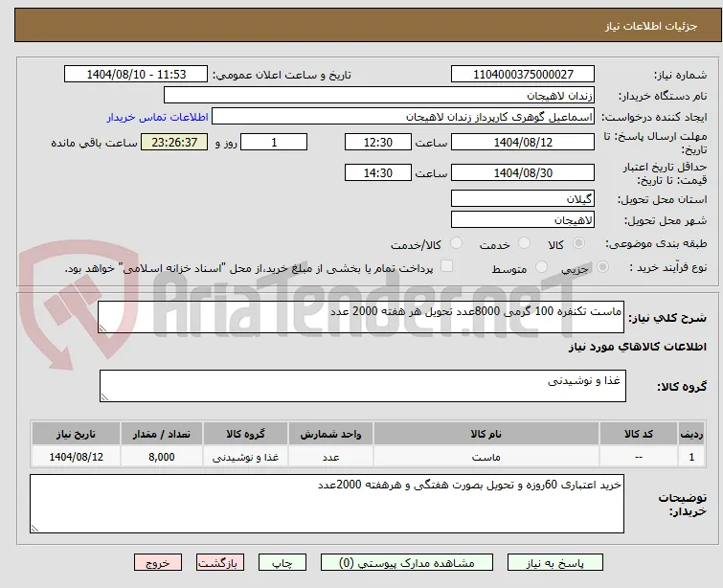Click the 'ماست' item name cell
This screenshot has width=723, height=588.
(486, 457)
